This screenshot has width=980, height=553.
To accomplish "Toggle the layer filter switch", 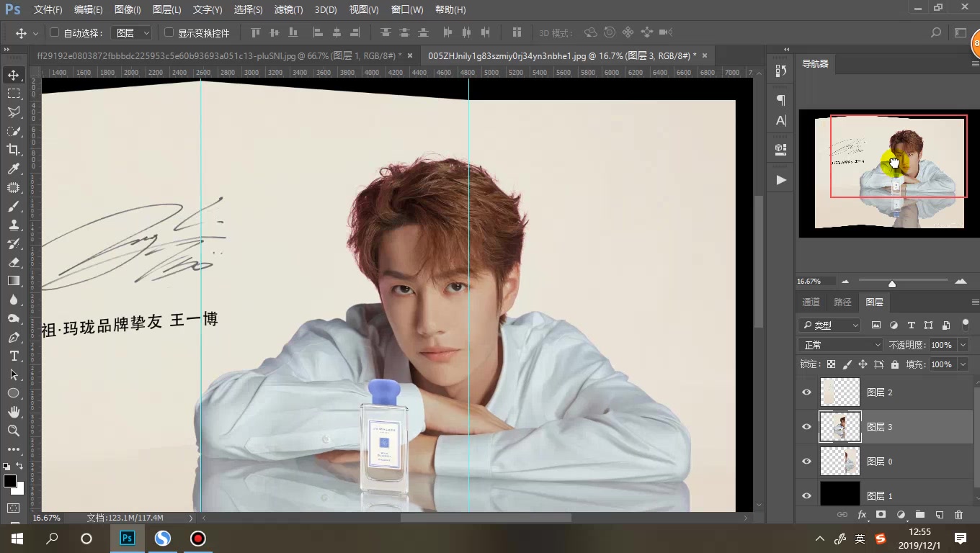I will 966,325.
